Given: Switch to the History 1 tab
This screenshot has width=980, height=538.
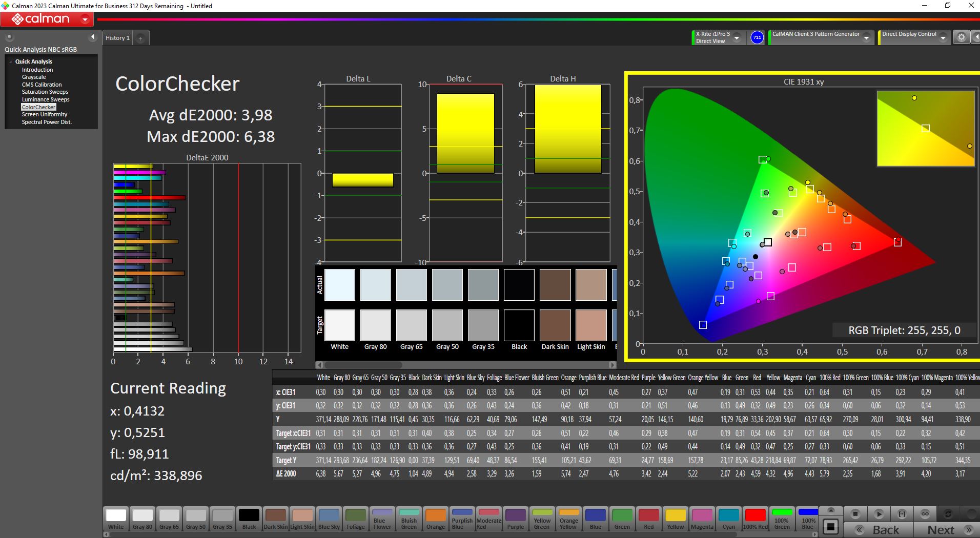Looking at the screenshot, I should tap(117, 38).
